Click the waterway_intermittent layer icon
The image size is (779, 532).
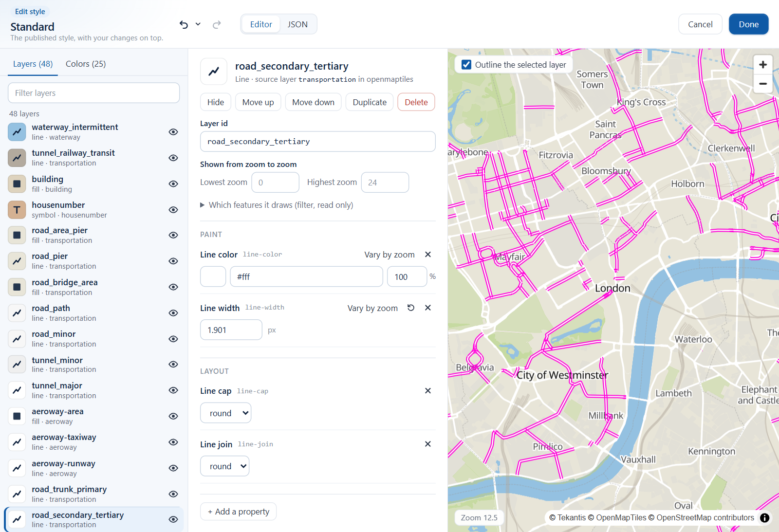click(17, 132)
